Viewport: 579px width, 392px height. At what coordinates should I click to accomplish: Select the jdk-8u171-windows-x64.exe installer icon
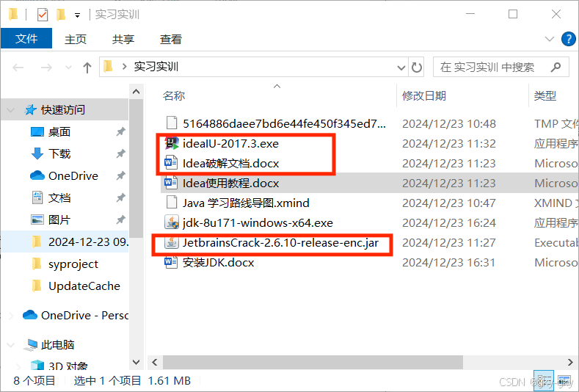point(171,222)
